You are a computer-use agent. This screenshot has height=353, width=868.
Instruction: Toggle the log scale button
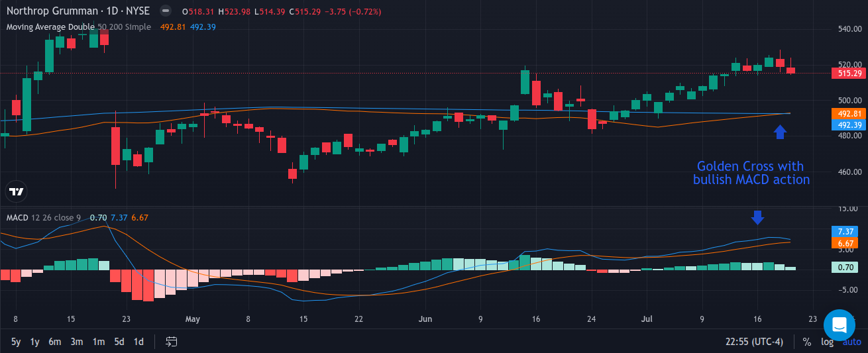coord(827,342)
